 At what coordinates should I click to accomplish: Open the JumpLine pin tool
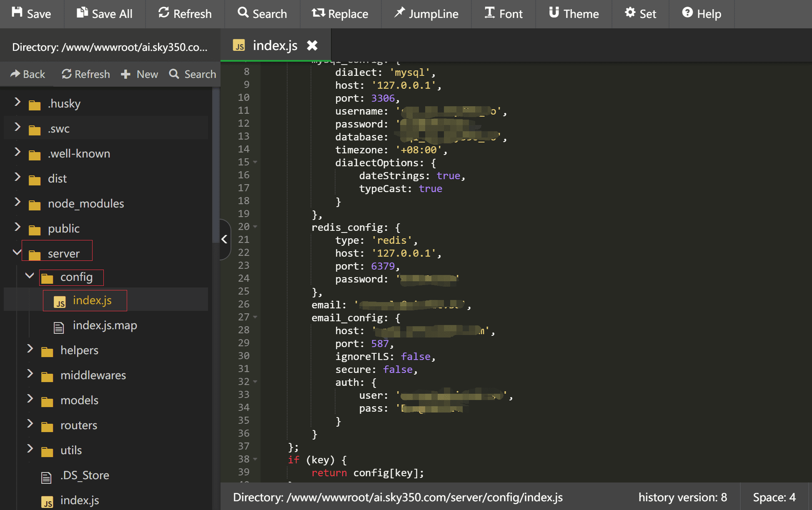[x=399, y=13]
